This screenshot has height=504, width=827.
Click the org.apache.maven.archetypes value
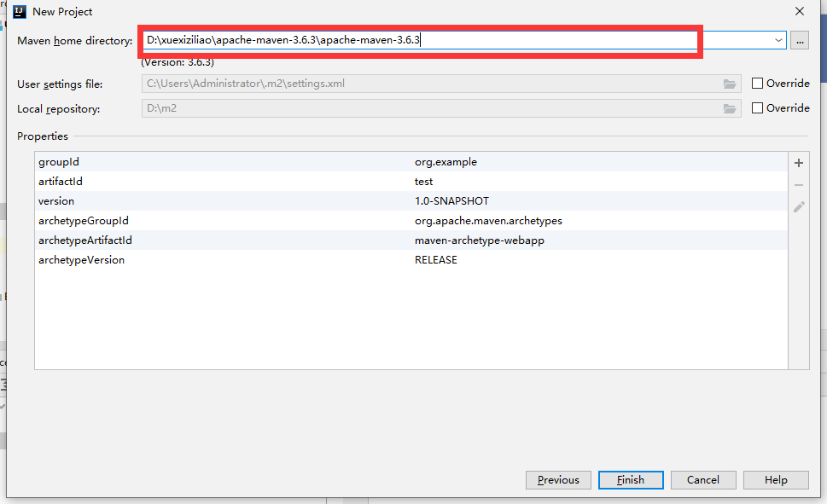(x=488, y=221)
